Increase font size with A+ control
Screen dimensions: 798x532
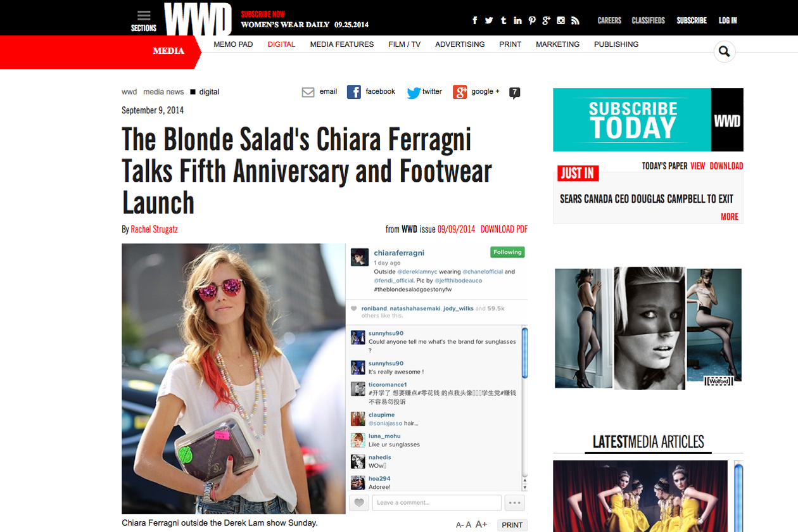(x=481, y=524)
